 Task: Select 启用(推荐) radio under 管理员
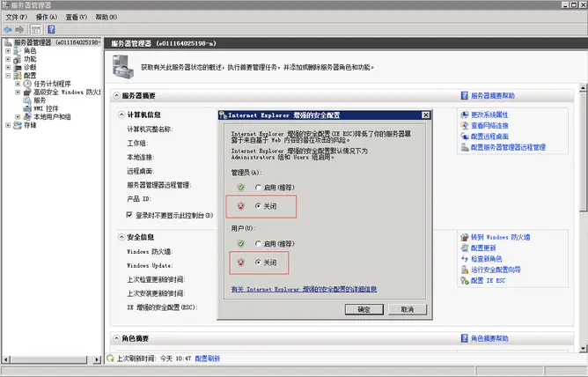click(x=258, y=188)
